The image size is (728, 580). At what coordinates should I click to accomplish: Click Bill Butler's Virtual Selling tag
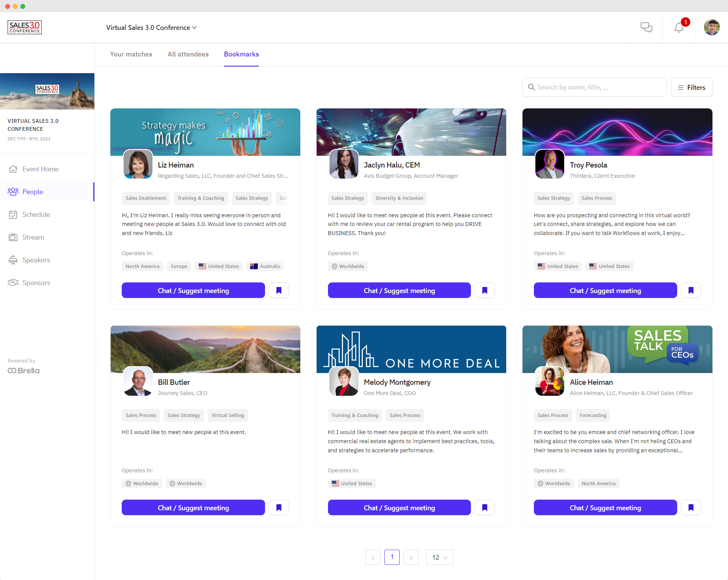(x=228, y=415)
